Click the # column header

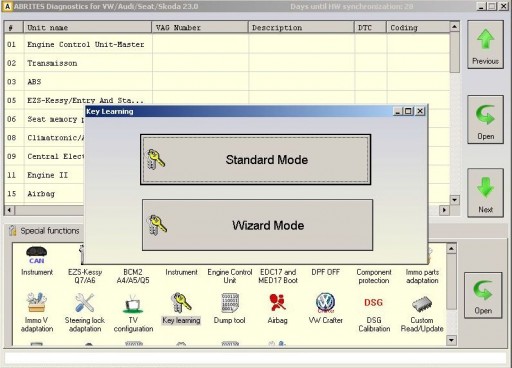(14, 27)
